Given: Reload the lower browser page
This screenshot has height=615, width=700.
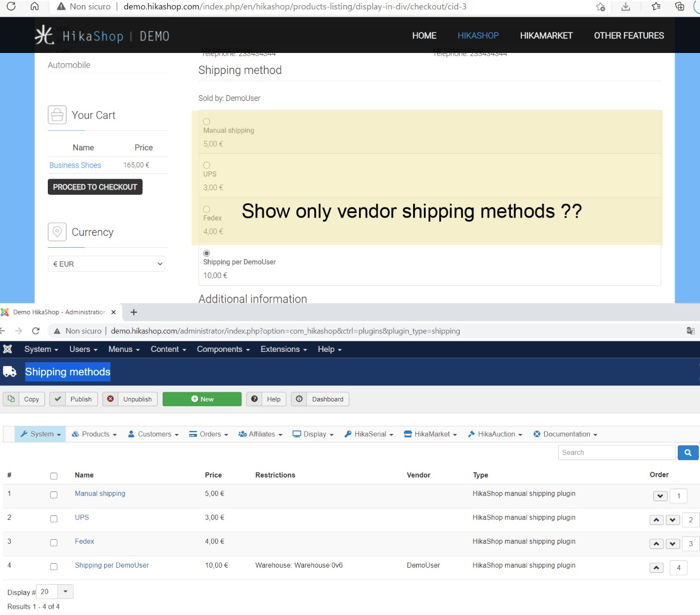Looking at the screenshot, I should pos(36,331).
